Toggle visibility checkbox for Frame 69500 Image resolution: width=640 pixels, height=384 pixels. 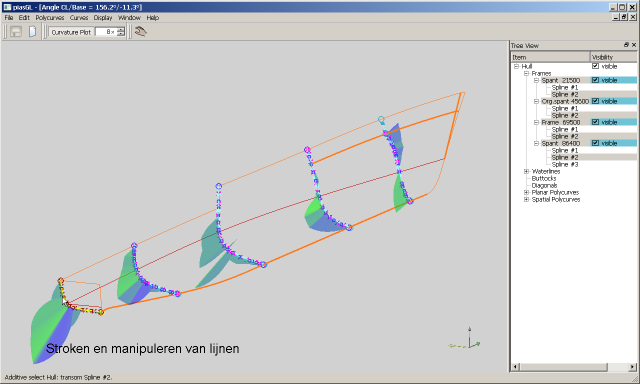(595, 122)
